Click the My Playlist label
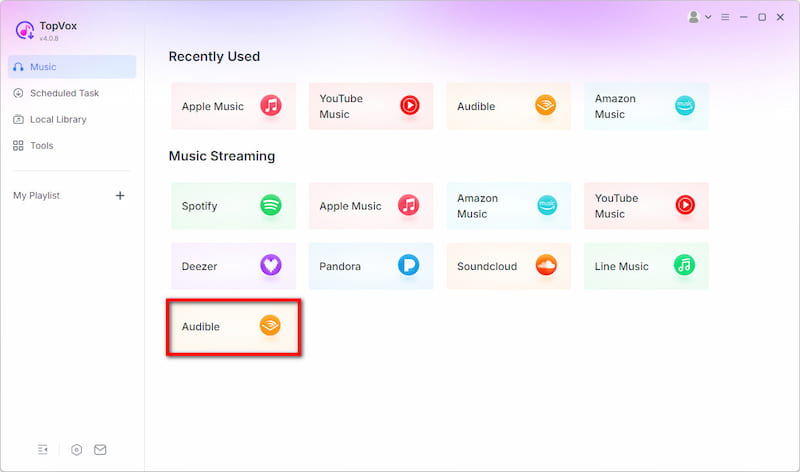The image size is (800, 472). coord(37,195)
